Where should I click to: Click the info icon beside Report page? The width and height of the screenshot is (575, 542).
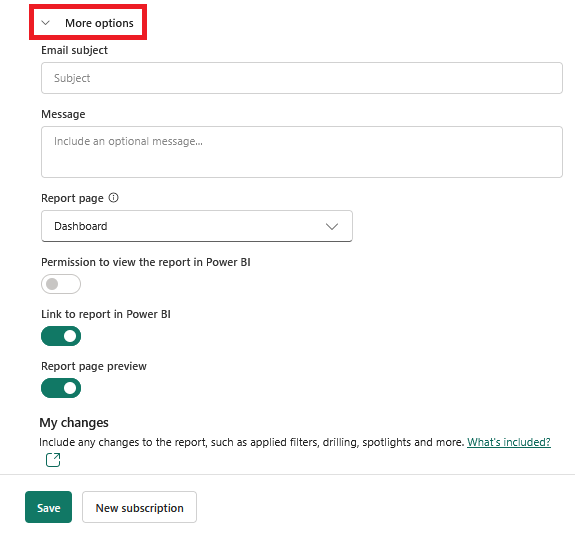[113, 198]
